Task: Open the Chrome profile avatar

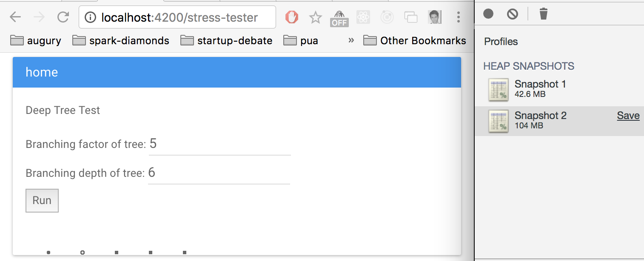Action: 435,17
